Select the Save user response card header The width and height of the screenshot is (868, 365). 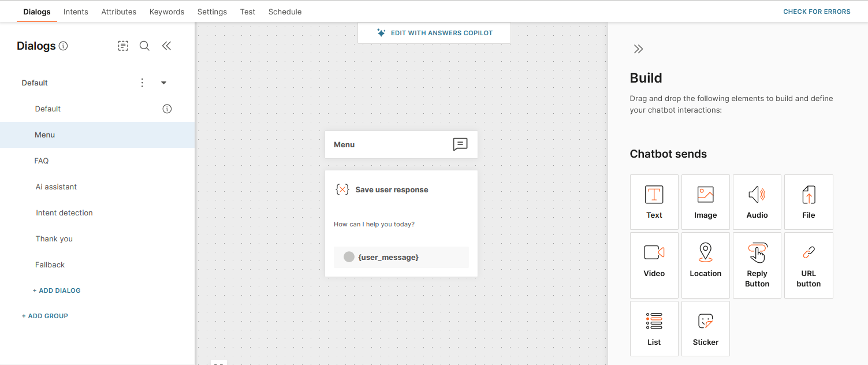[x=392, y=189]
